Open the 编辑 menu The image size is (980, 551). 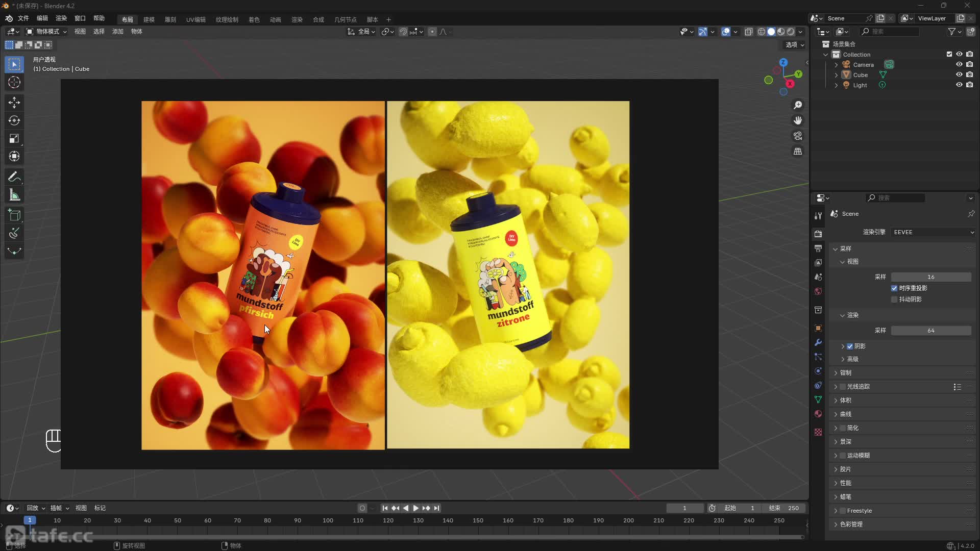pos(42,18)
